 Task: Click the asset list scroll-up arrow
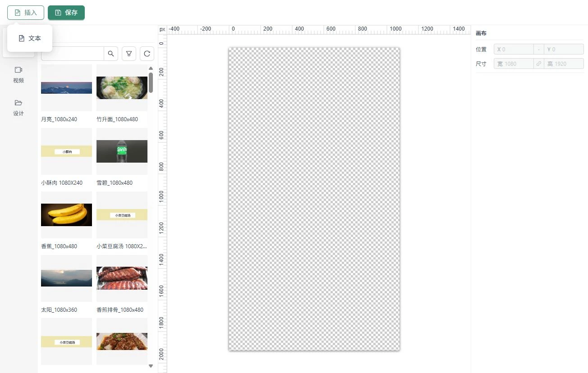(151, 68)
